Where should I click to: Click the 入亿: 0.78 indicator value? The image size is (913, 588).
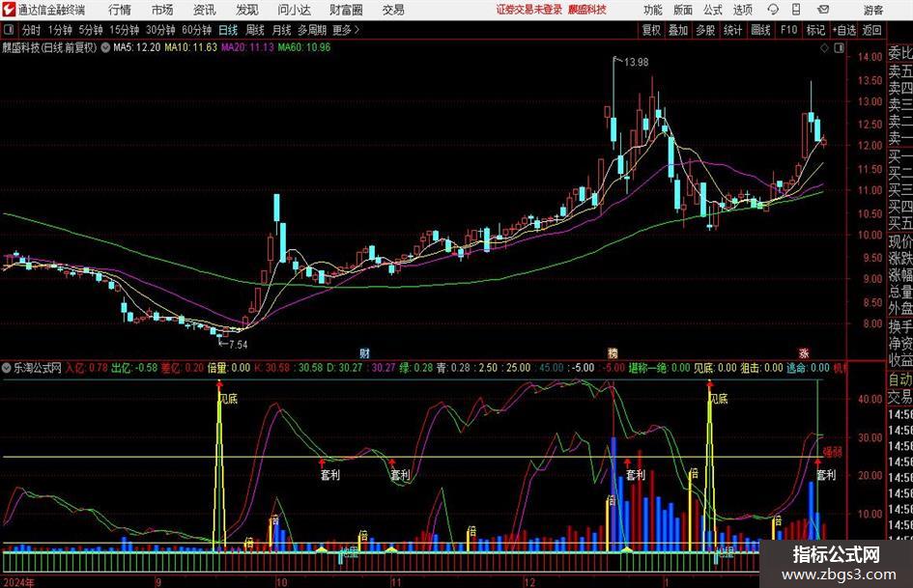pyautogui.click(x=87, y=368)
